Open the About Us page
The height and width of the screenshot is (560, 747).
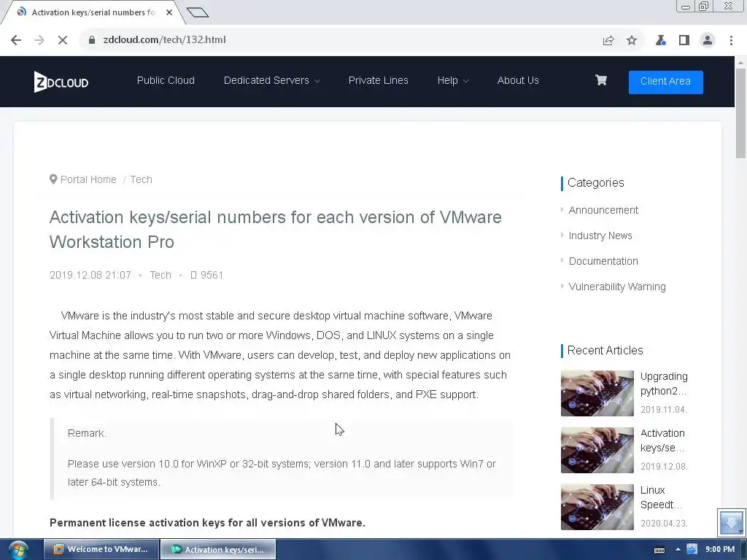(x=518, y=80)
